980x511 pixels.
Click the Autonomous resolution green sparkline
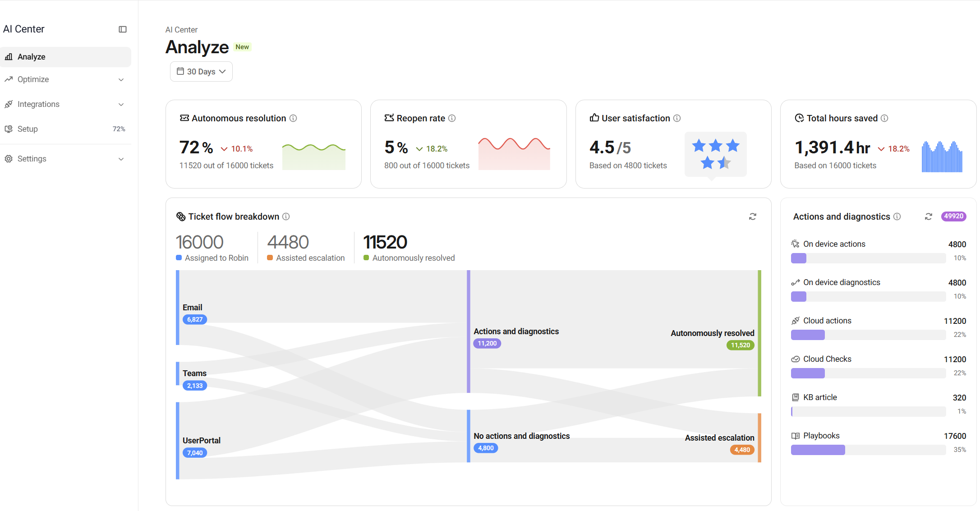coord(314,157)
